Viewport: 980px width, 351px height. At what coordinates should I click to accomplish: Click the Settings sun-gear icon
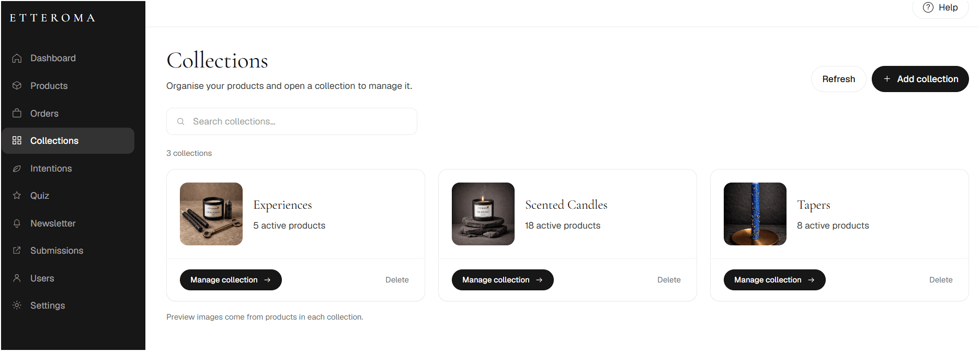[x=17, y=305]
